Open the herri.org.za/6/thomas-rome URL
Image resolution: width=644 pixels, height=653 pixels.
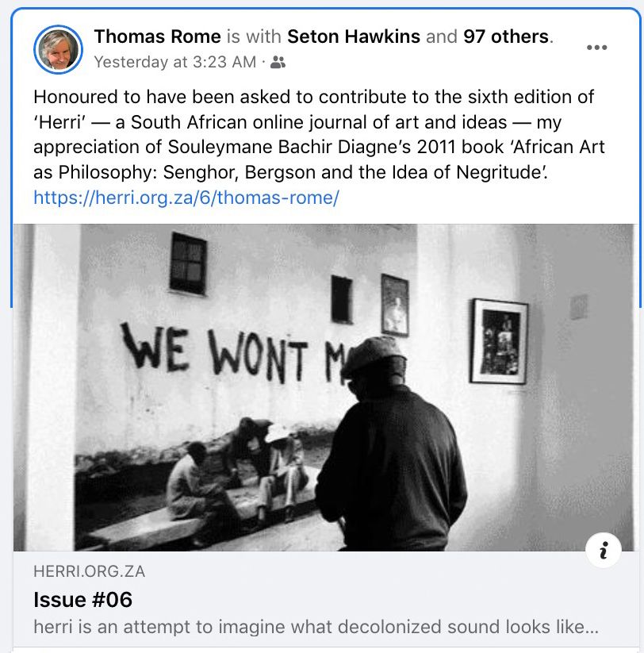point(186,198)
